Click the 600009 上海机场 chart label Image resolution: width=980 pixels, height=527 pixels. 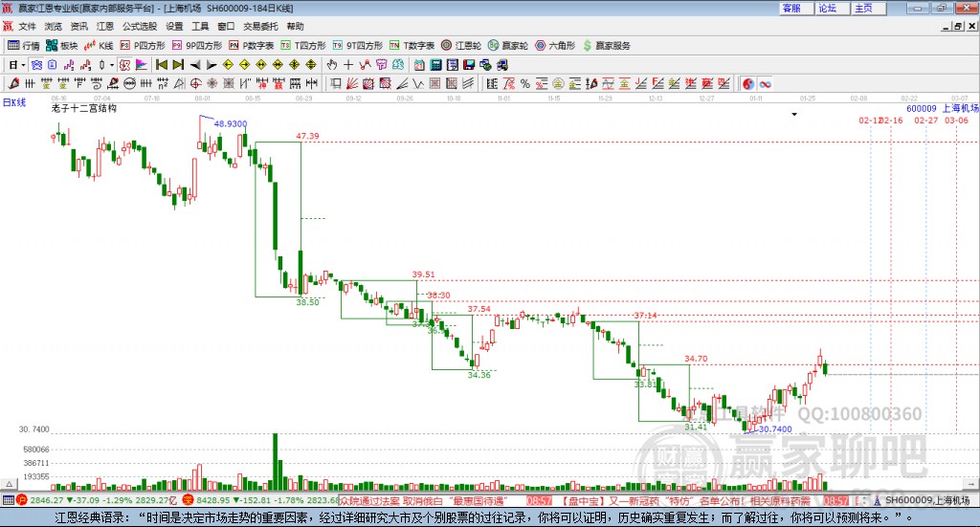point(943,108)
